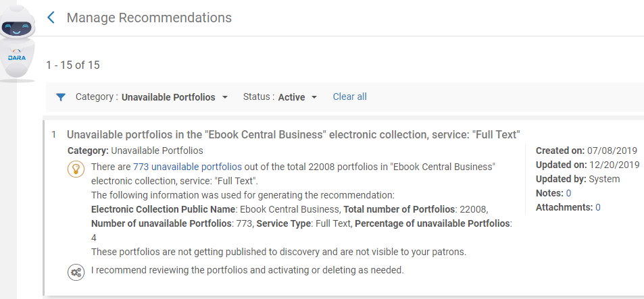Image resolution: width=644 pixels, height=299 pixels.
Task: Select the 'Updated on: 12/20/2019' text
Action: click(x=587, y=165)
